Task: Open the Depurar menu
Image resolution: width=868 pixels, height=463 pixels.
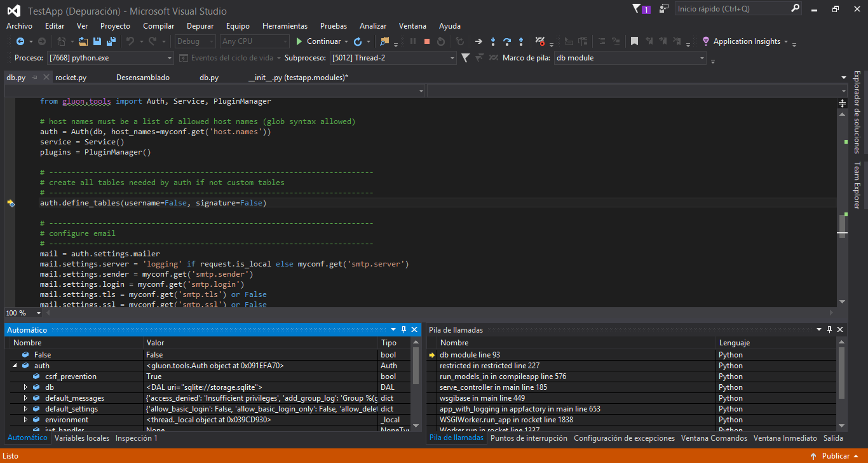Action: tap(200, 26)
